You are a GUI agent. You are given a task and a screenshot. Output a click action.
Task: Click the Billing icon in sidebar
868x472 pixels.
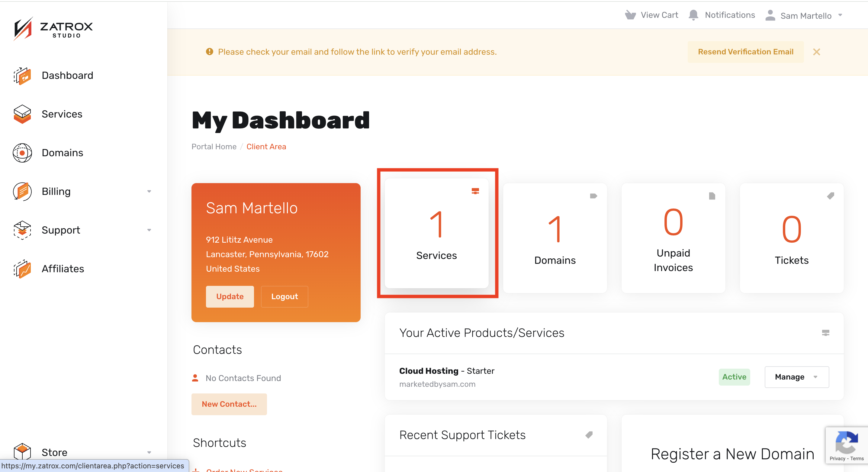point(22,192)
